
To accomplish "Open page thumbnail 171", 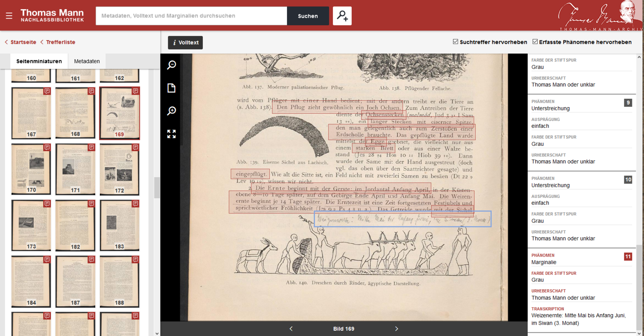I will (x=75, y=169).
